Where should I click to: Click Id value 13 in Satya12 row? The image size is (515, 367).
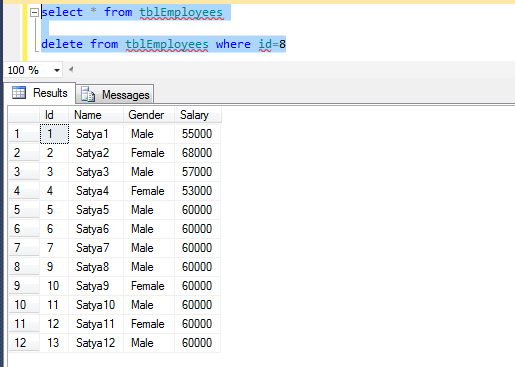click(54, 343)
